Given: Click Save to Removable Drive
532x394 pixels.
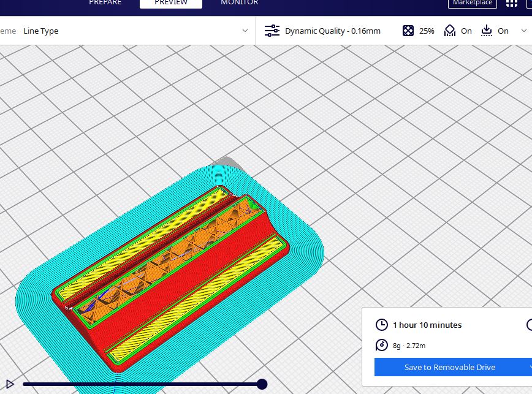Looking at the screenshot, I should tap(449, 367).
